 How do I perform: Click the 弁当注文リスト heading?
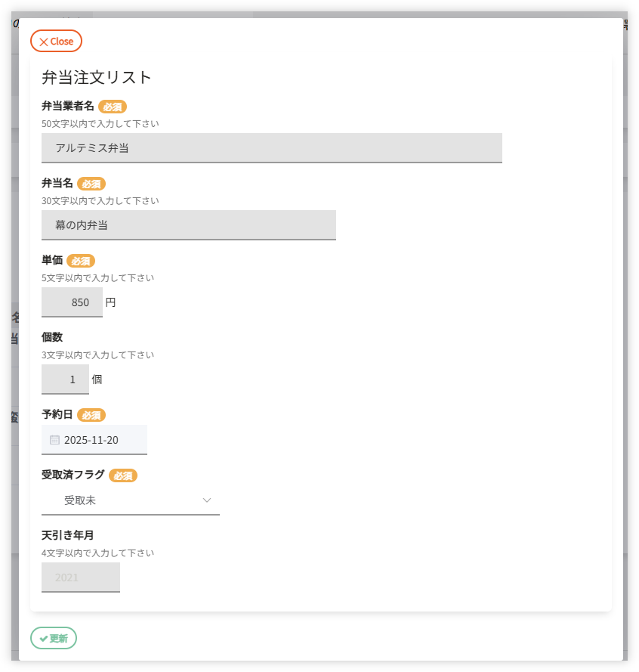[97, 77]
